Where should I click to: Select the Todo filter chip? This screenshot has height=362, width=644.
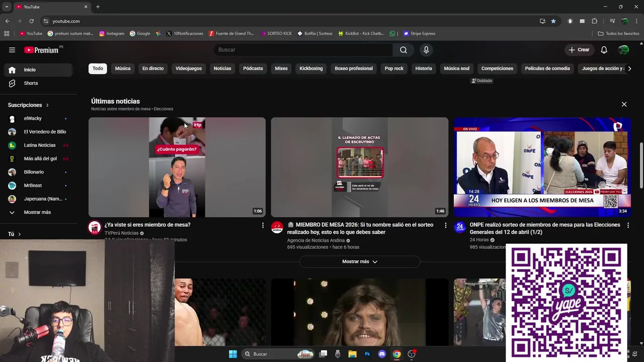point(98,68)
